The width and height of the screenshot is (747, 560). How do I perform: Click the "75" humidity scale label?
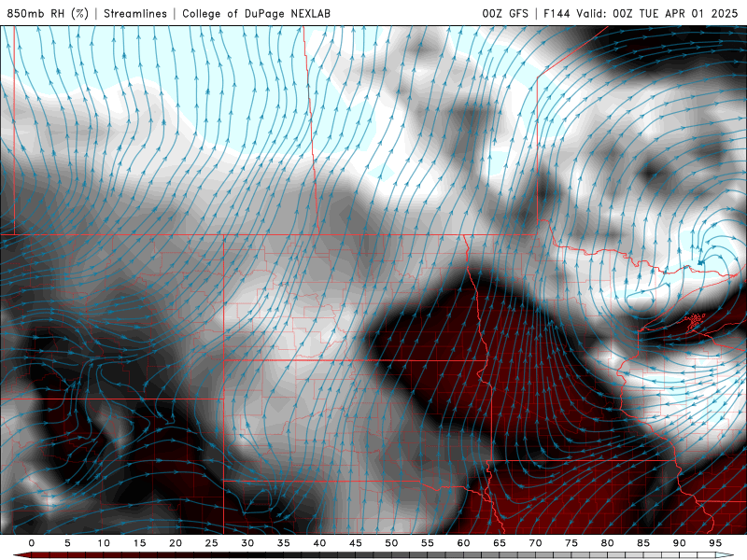tap(571, 543)
